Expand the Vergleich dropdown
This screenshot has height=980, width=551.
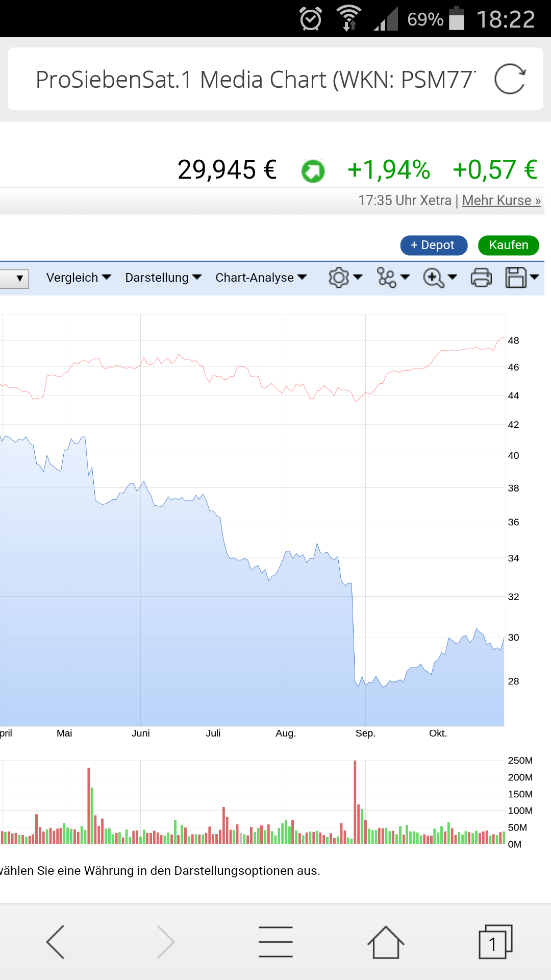pyautogui.click(x=79, y=278)
